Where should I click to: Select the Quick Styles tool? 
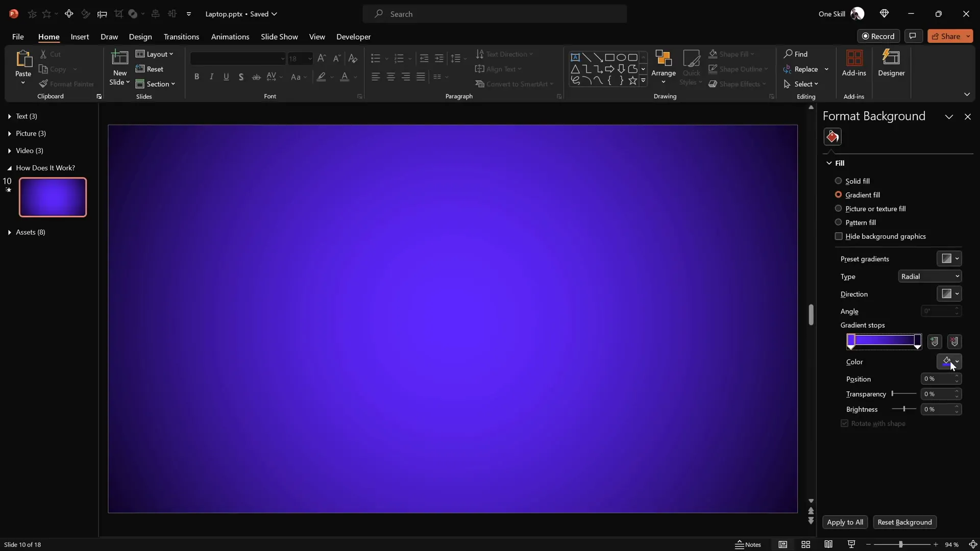tap(691, 68)
